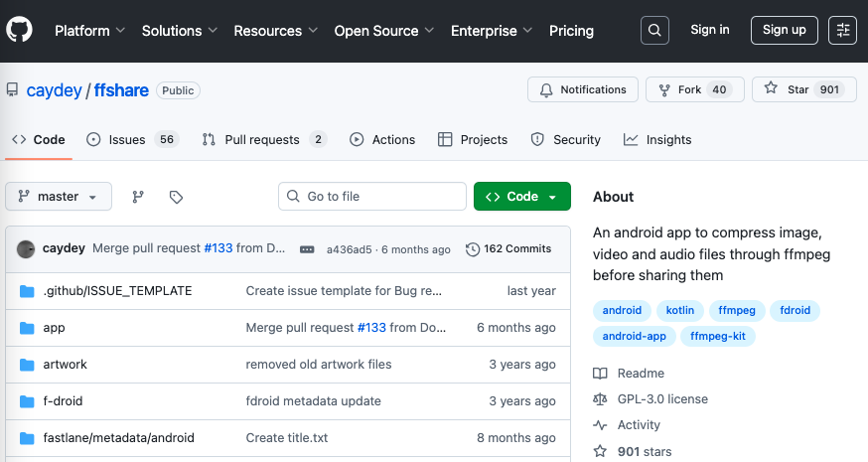Screen dimensions: 868x462
Task: Open commit hash a436ad5
Action: 350,249
